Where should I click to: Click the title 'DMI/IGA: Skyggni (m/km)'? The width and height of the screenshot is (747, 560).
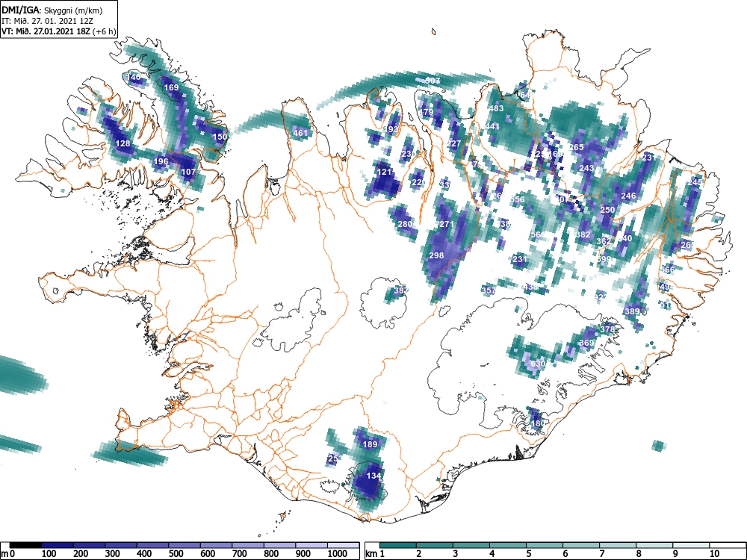tap(52, 10)
